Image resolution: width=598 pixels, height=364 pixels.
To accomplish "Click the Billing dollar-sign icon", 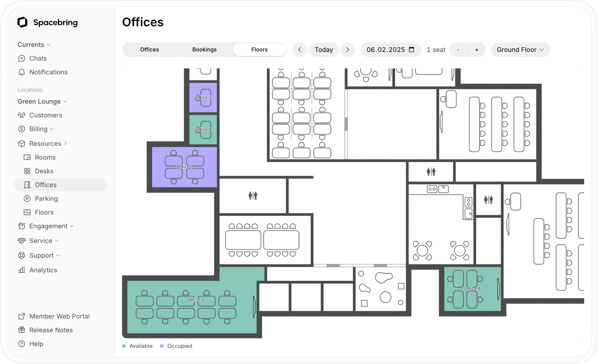I will click(22, 129).
